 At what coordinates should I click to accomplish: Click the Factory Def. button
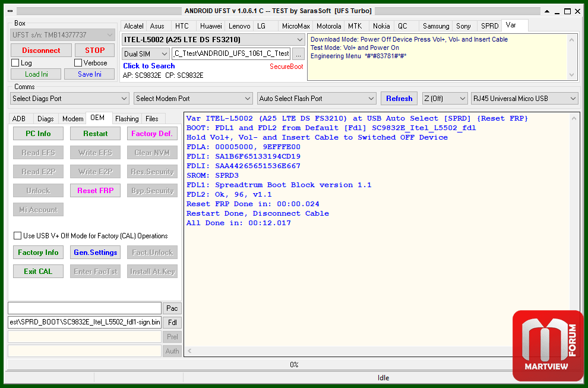coord(152,134)
